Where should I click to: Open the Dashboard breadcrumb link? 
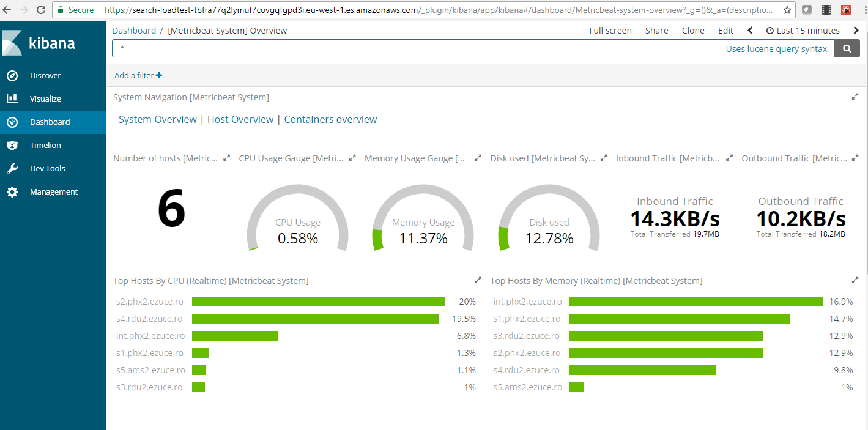point(134,31)
